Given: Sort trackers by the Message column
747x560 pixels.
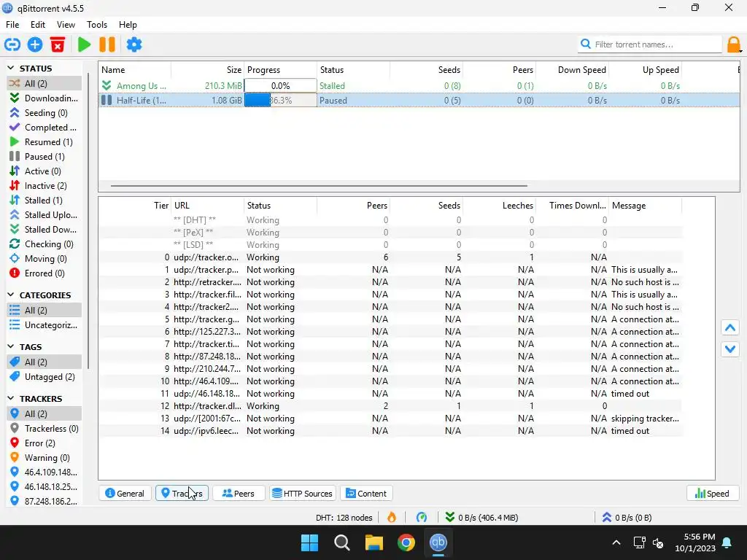Looking at the screenshot, I should (x=646, y=205).
